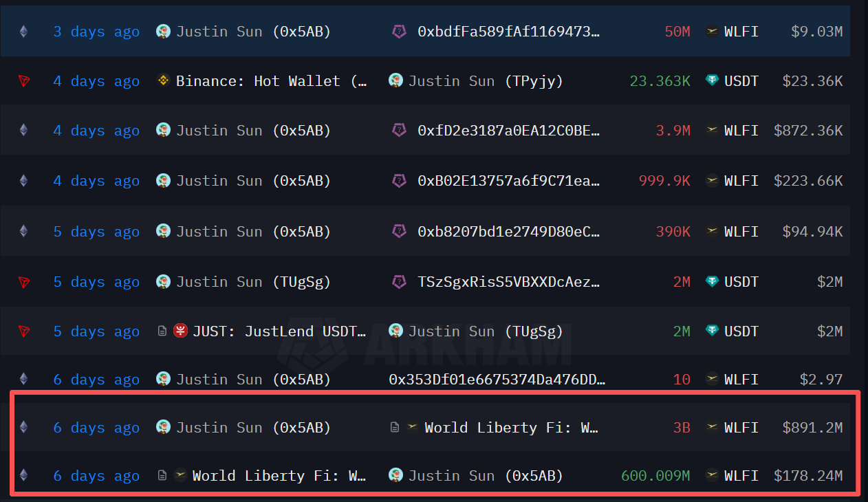This screenshot has height=502, width=868.
Task: Click purple tag icon beside 0xb8207bd1e2749D80eC
Action: [x=399, y=232]
